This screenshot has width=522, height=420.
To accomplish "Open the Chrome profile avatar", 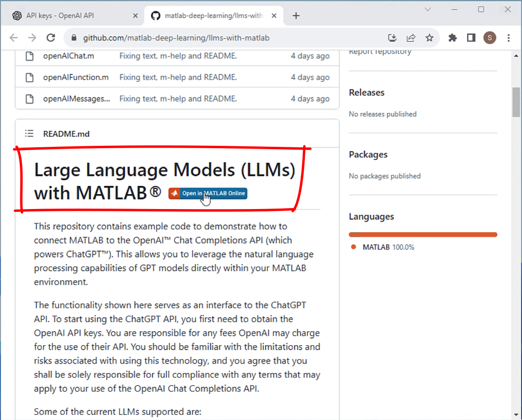I will pyautogui.click(x=490, y=38).
